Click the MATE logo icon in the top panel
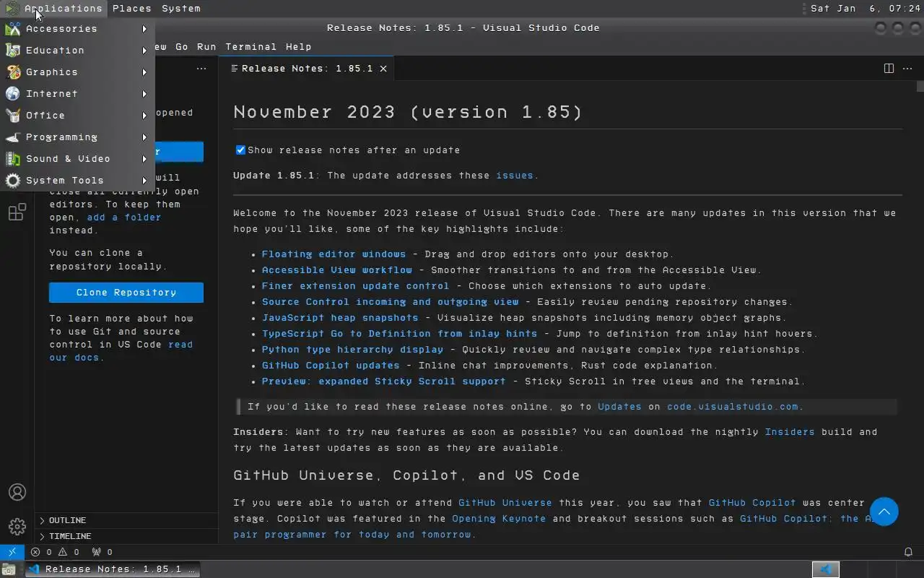 (12, 9)
